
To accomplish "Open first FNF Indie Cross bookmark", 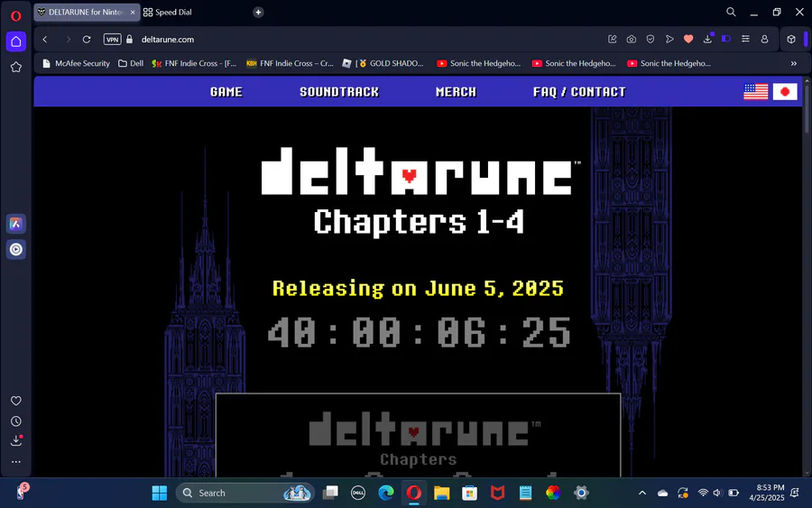I will coord(194,63).
